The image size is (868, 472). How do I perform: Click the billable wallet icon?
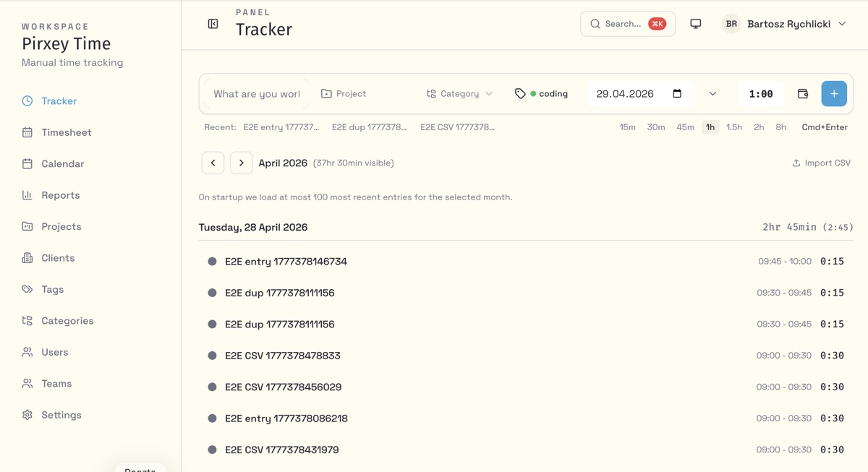pos(802,94)
